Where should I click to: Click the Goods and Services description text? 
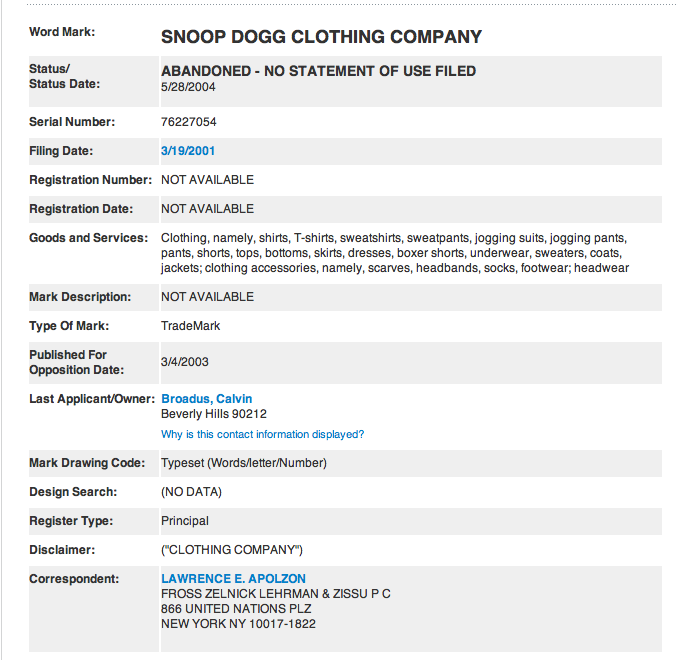(x=394, y=253)
